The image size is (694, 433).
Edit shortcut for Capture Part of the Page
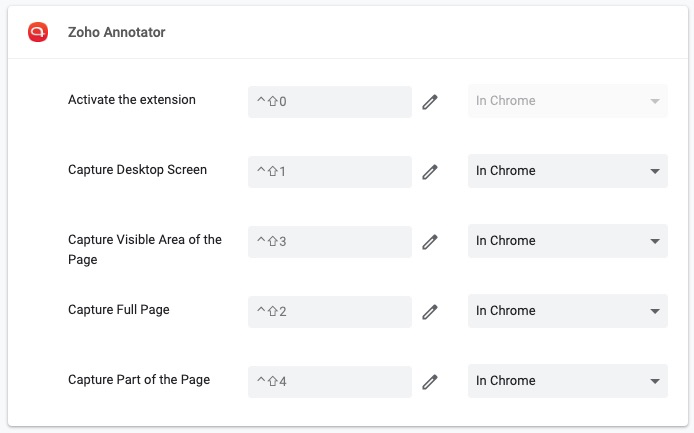coord(430,381)
